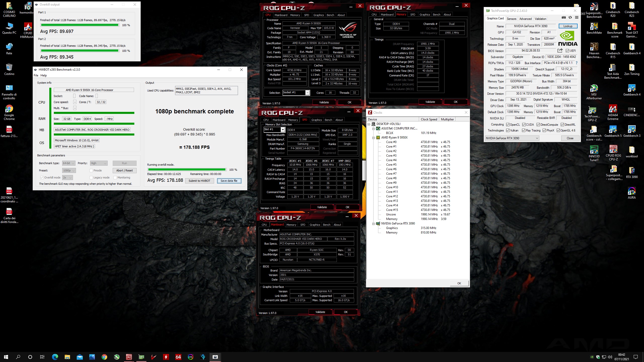Viewport: 644px width, 362px height.
Task: Open the Cinebench R20 desktop icon
Action: coord(613,10)
